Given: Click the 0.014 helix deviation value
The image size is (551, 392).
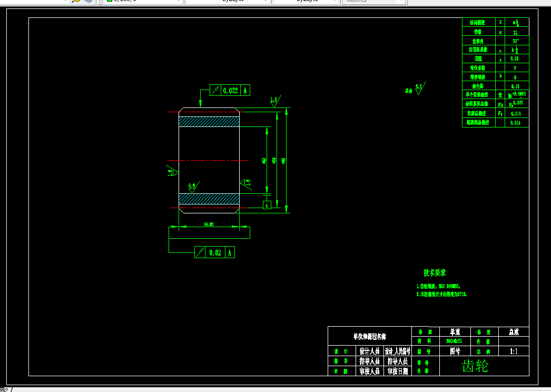Looking at the screenshot, I should pyautogui.click(x=516, y=123).
